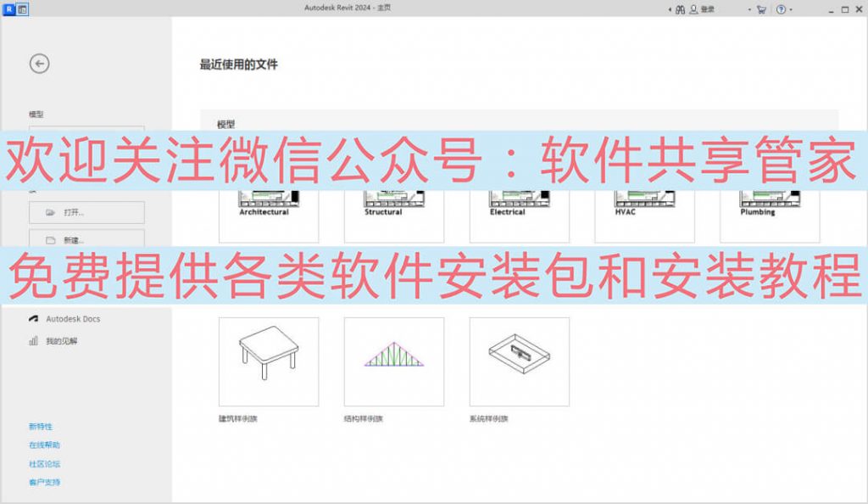Click the 最近使用的文件 heading

click(238, 64)
